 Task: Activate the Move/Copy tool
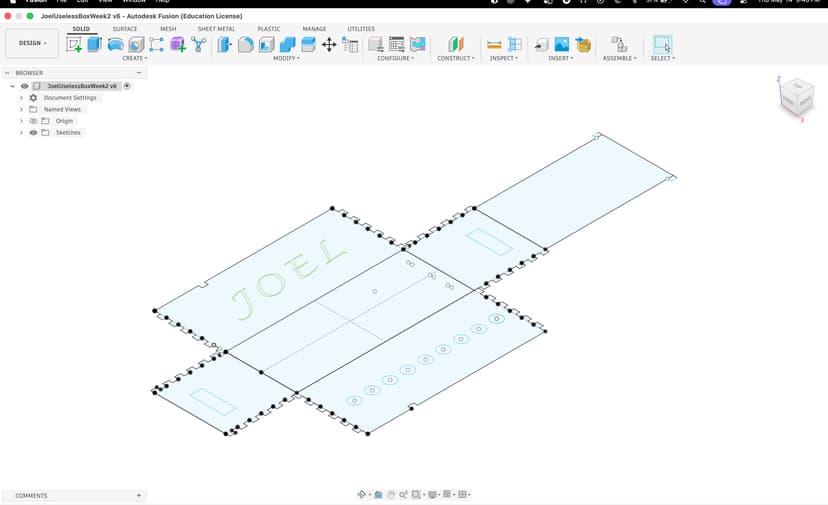(x=329, y=44)
